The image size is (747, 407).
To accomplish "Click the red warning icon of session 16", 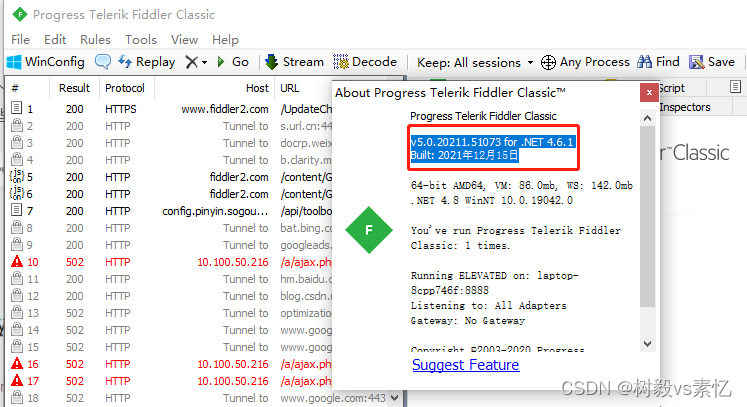I will 17,364.
